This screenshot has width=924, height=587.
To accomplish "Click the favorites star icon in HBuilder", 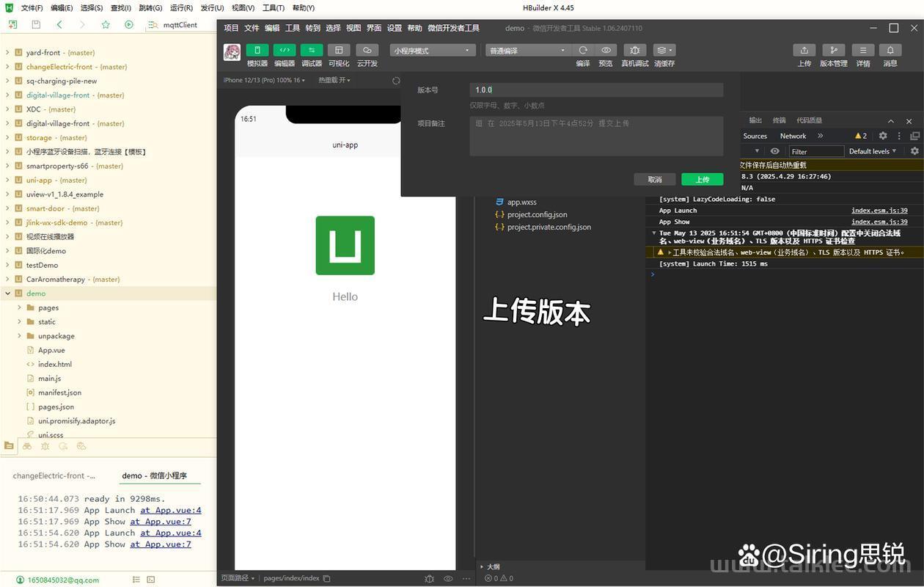I will click(106, 24).
